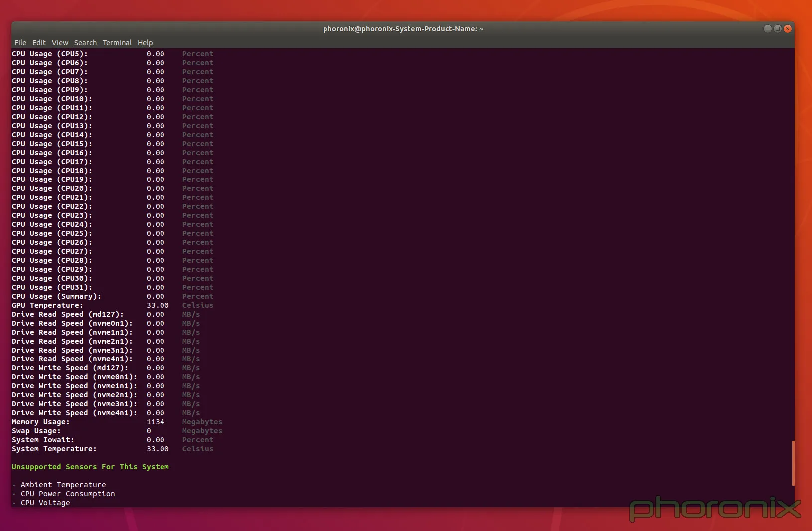Screen dimensions: 812x531
Task: Close the terminal window
Action: 788,29
